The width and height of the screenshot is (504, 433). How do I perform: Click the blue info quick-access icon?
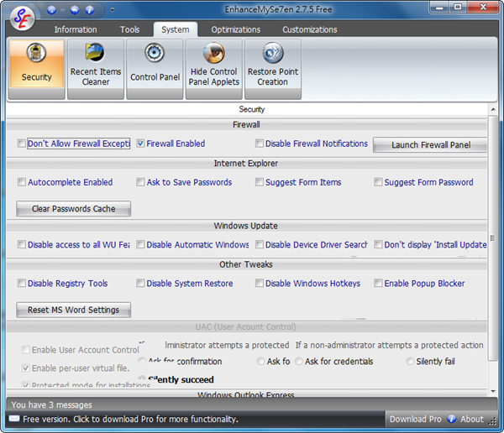90,10
